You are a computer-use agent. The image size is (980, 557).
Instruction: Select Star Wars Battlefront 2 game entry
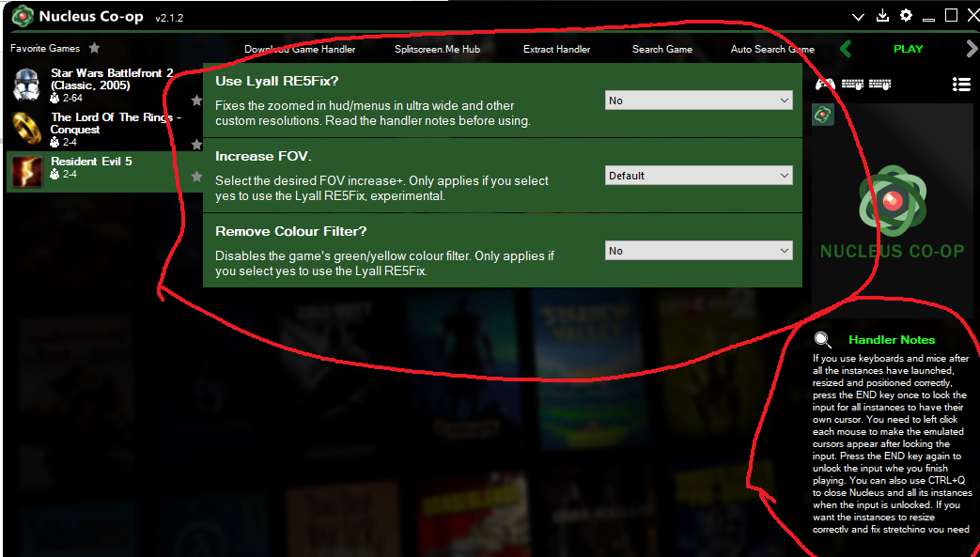[104, 85]
